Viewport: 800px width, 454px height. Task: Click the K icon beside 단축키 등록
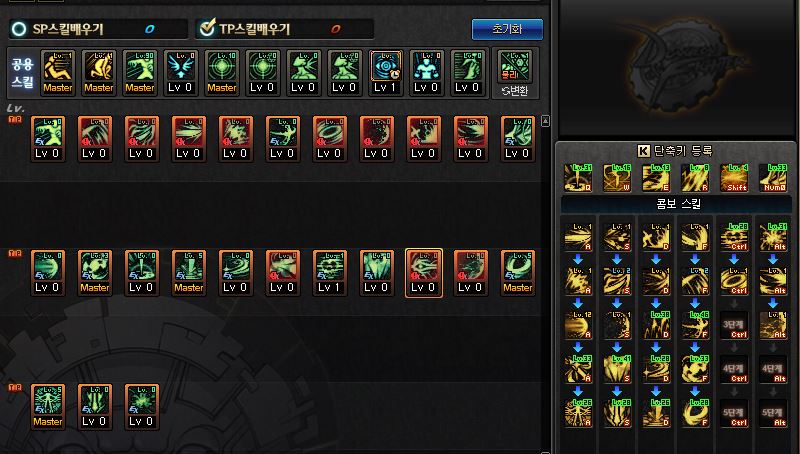click(643, 150)
